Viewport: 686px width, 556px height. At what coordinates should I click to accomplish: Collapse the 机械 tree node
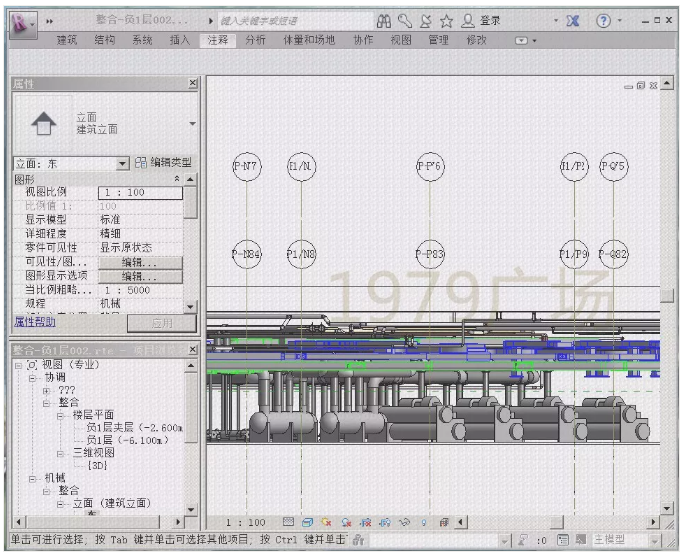32,479
